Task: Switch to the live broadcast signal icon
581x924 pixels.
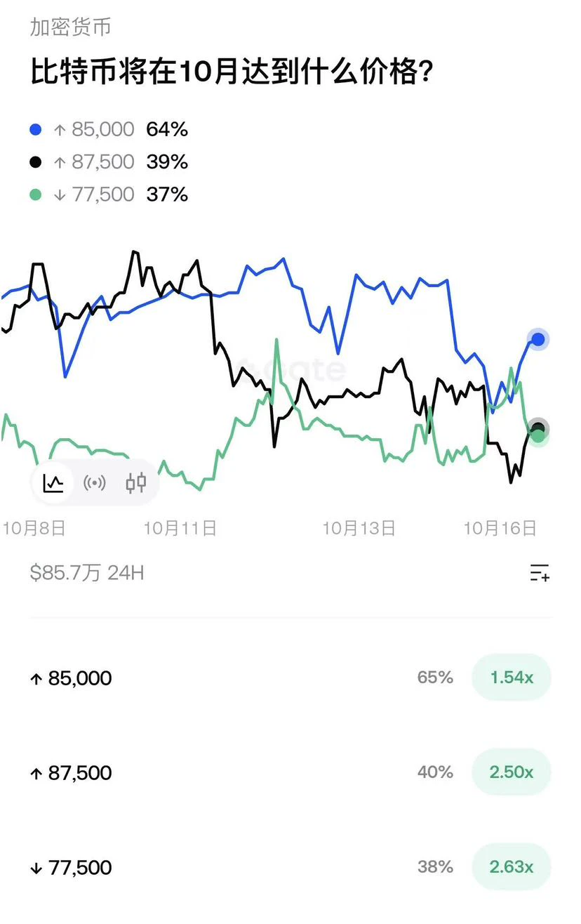Action: click(x=95, y=483)
